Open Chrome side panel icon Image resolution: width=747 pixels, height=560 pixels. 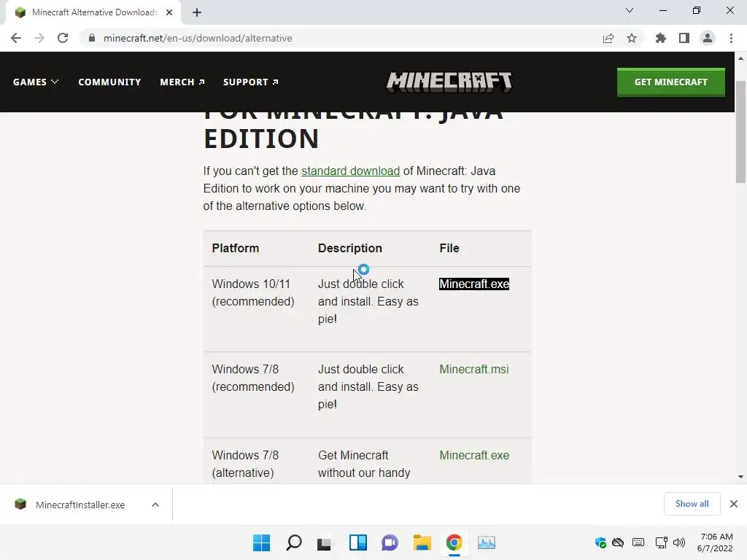(x=684, y=38)
